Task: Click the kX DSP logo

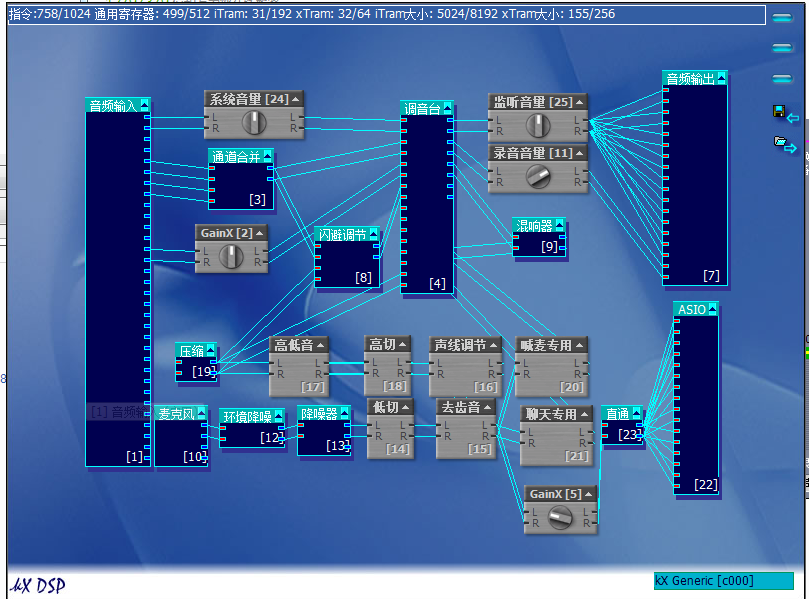Action: [x=38, y=586]
